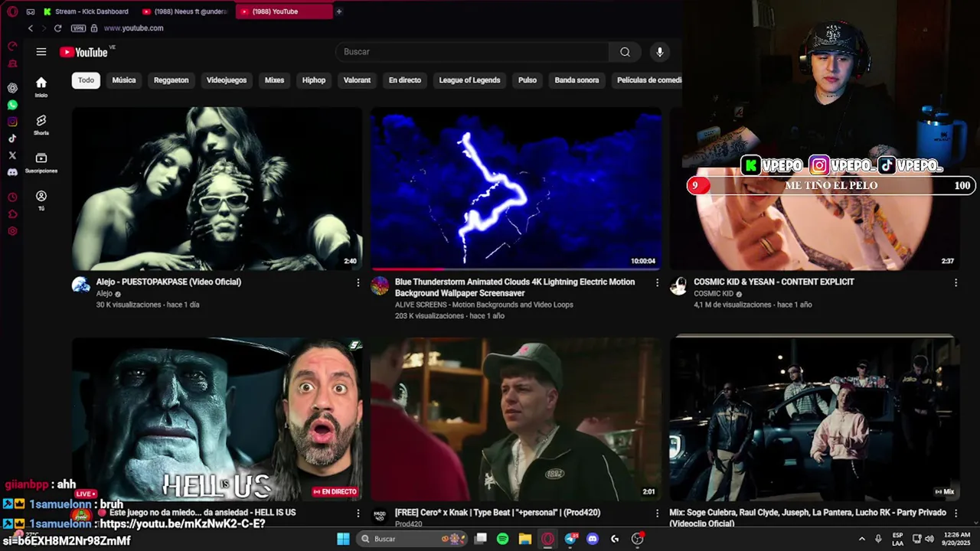Viewport: 980px width, 551px height.
Task: Go to the YouTube logo home link
Action: (x=83, y=52)
